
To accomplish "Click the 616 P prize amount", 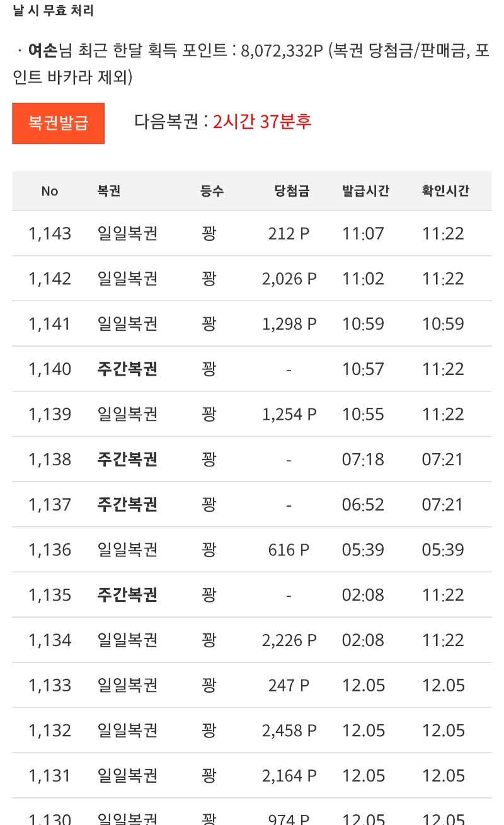I will [x=289, y=550].
